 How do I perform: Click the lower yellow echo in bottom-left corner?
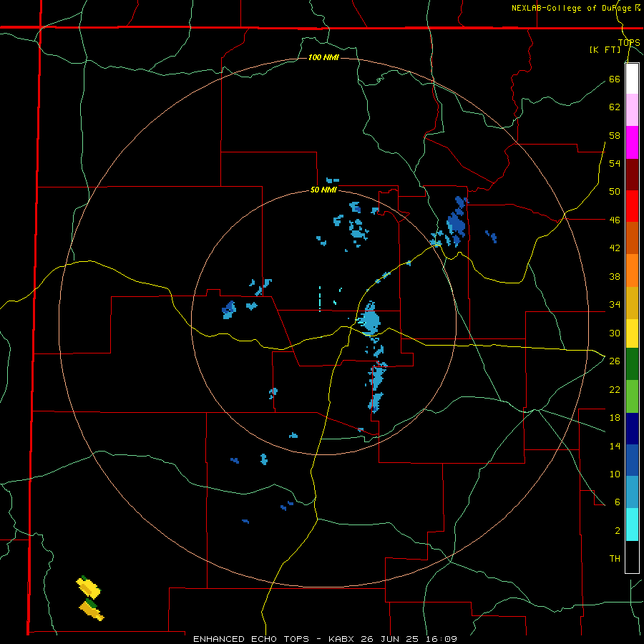[x=91, y=610]
